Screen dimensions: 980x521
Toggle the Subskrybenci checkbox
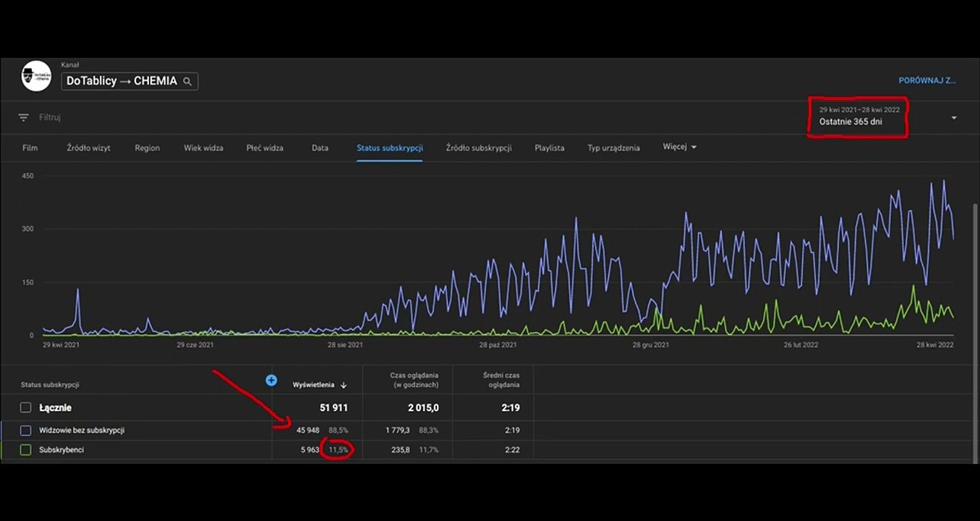coord(25,450)
